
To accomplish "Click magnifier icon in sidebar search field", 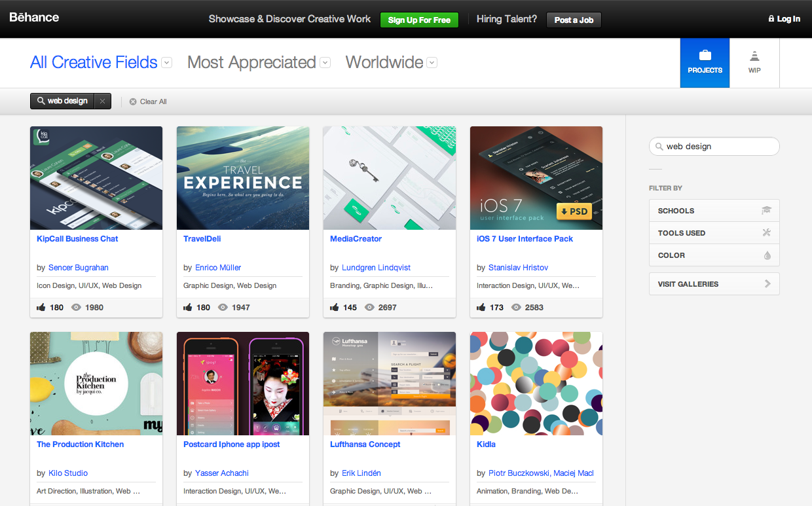I will 658,147.
